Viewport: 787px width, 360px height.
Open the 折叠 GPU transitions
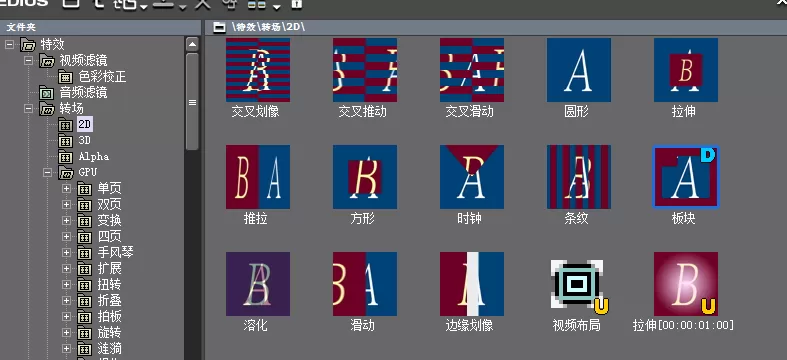point(109,300)
